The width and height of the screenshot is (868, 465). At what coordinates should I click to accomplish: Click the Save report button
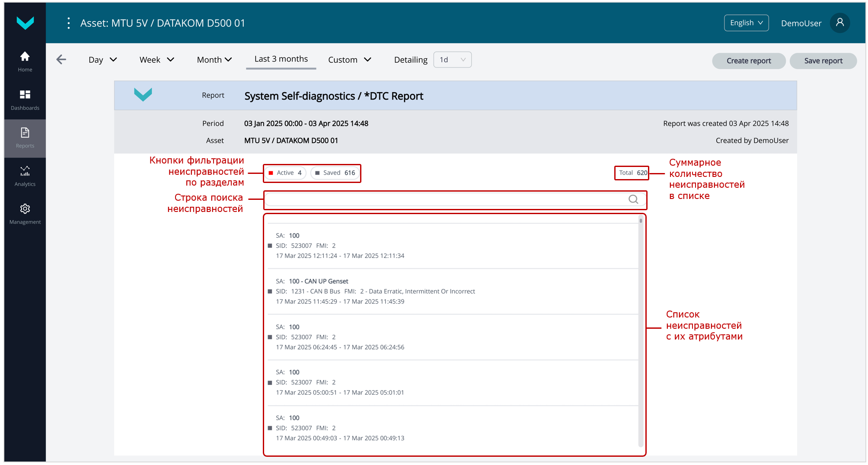coord(823,61)
